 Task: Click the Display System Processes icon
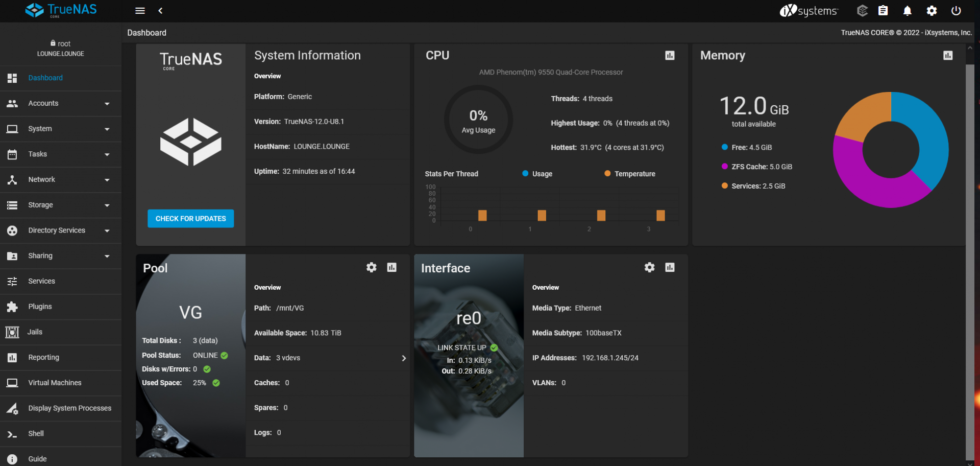(x=12, y=408)
